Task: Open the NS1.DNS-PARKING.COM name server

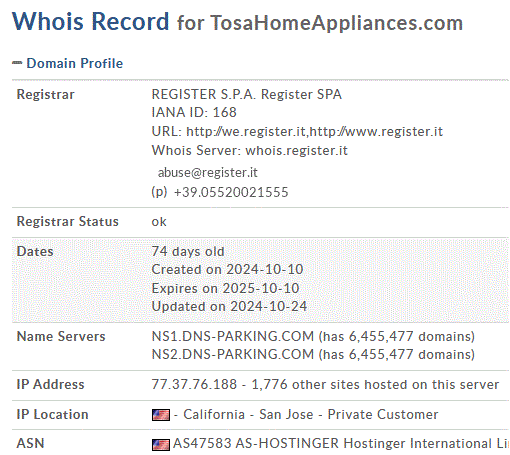Action: (x=233, y=336)
